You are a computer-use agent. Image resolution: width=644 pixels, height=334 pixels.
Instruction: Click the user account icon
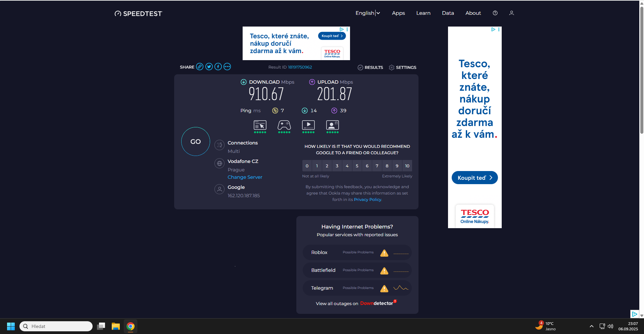(x=511, y=13)
